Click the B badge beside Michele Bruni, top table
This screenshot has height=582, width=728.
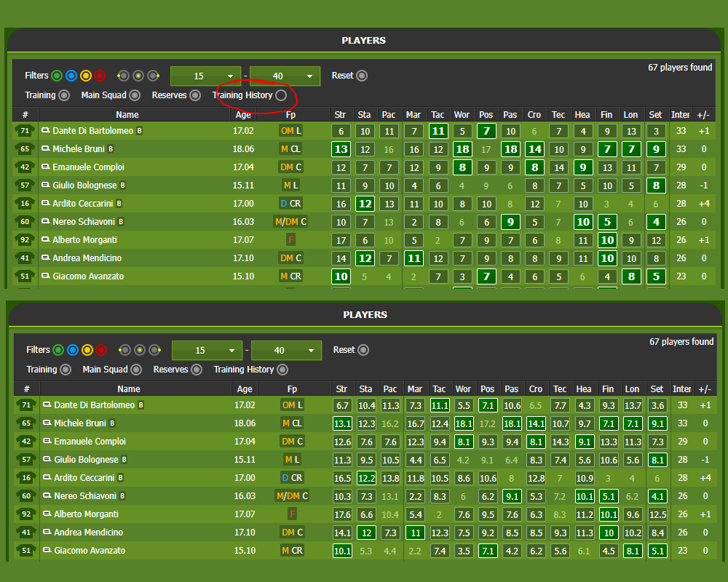[x=111, y=149]
